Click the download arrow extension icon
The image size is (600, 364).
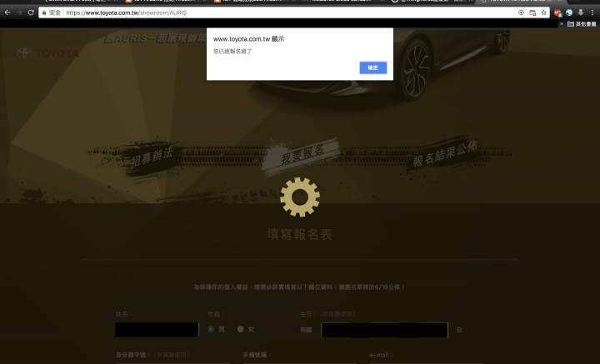[x=581, y=12]
